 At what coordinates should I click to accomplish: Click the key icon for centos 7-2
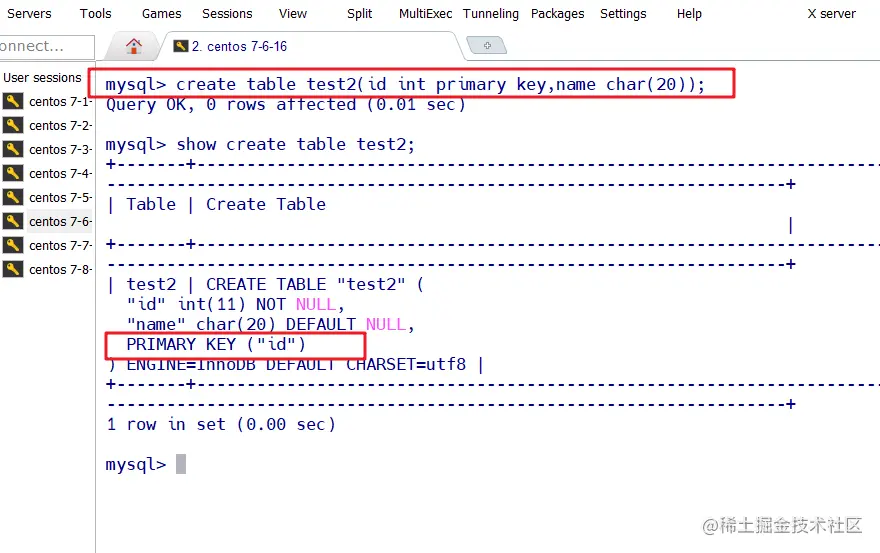(x=13, y=125)
